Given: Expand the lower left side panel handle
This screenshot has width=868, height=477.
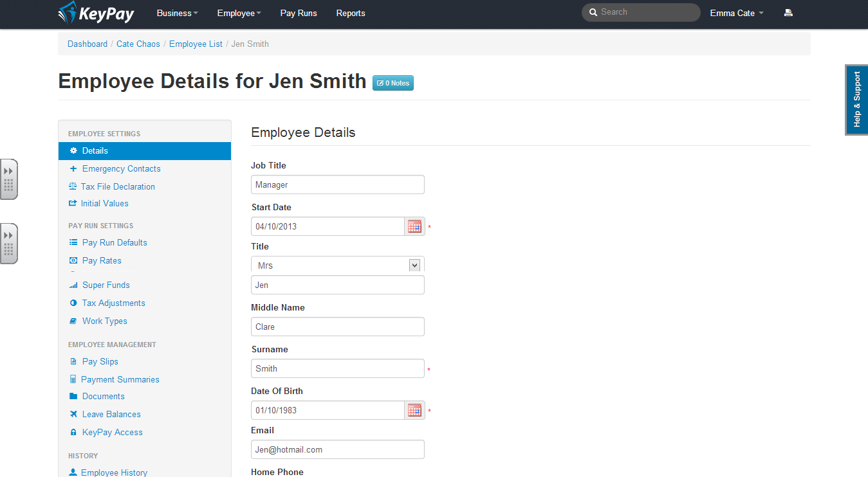Looking at the screenshot, I should 8,244.
